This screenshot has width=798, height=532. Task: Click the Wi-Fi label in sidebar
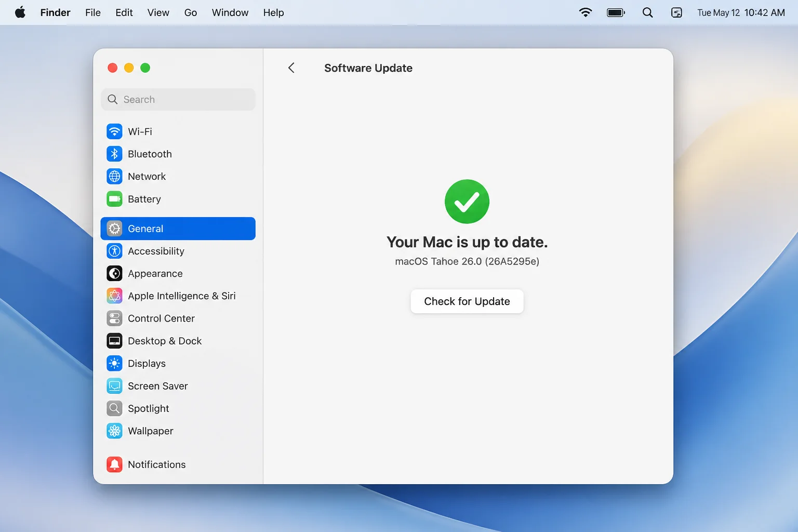tap(140, 131)
